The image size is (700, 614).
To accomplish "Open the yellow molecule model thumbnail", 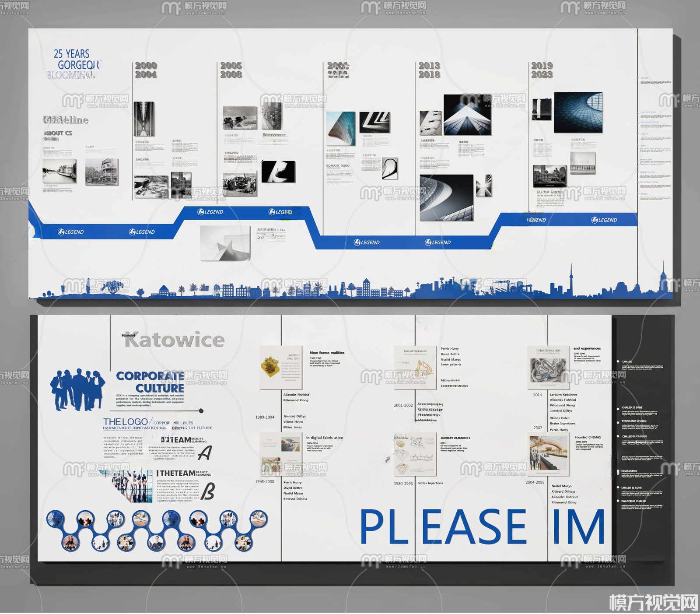I will tap(270, 366).
